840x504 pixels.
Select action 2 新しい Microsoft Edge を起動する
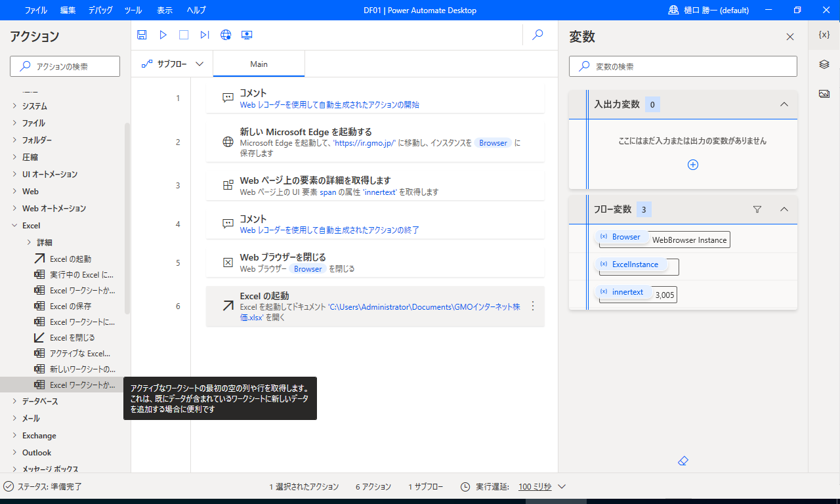click(375, 142)
